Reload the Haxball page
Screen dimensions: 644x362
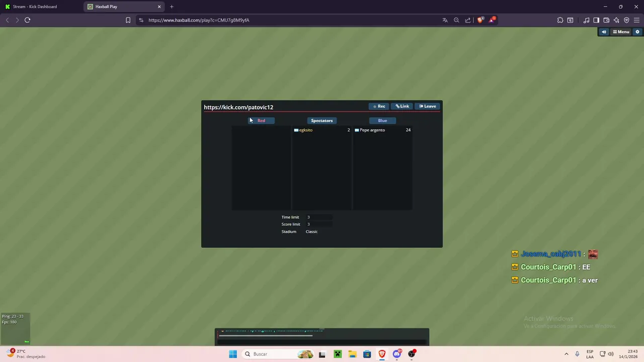click(x=27, y=20)
